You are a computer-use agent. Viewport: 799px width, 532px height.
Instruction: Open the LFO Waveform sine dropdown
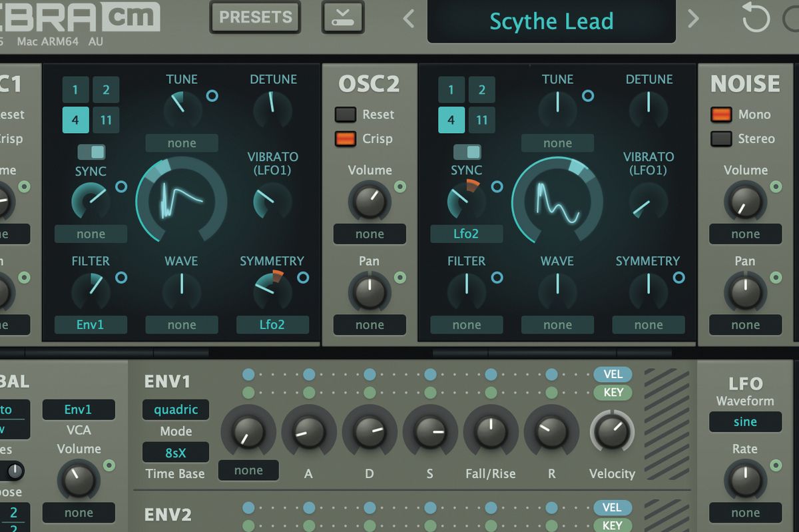(x=745, y=421)
